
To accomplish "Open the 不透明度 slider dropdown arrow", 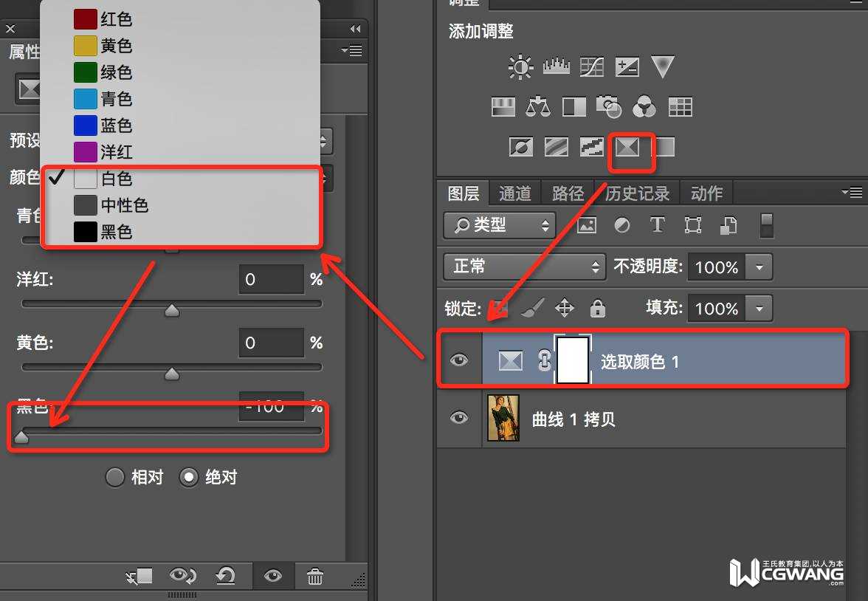I will (x=759, y=267).
